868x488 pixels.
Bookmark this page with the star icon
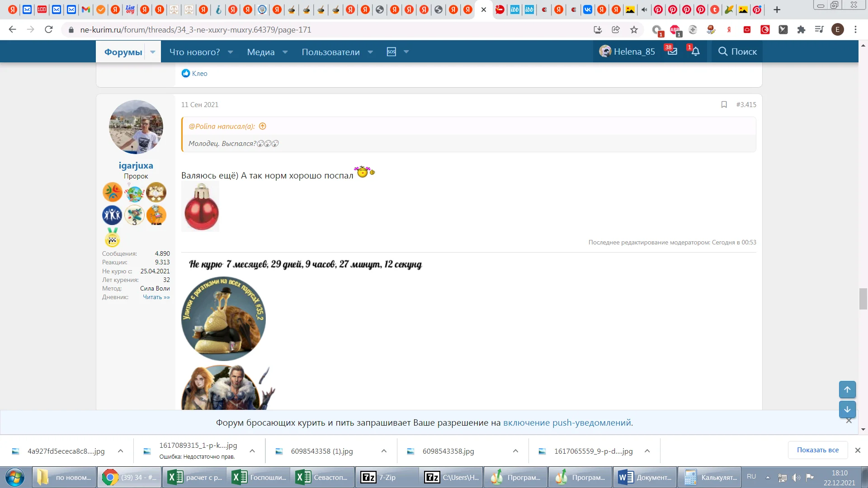pyautogui.click(x=634, y=30)
